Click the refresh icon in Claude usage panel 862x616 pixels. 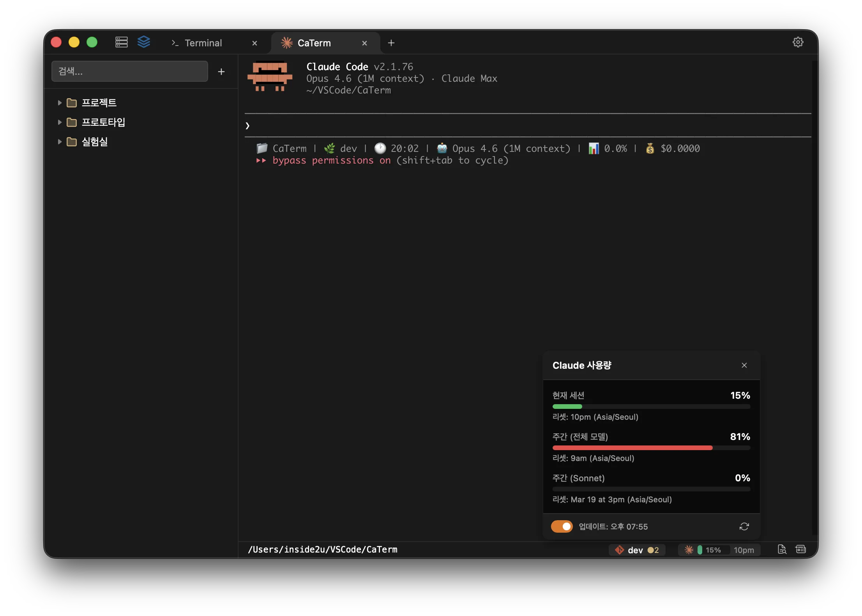[x=744, y=526]
